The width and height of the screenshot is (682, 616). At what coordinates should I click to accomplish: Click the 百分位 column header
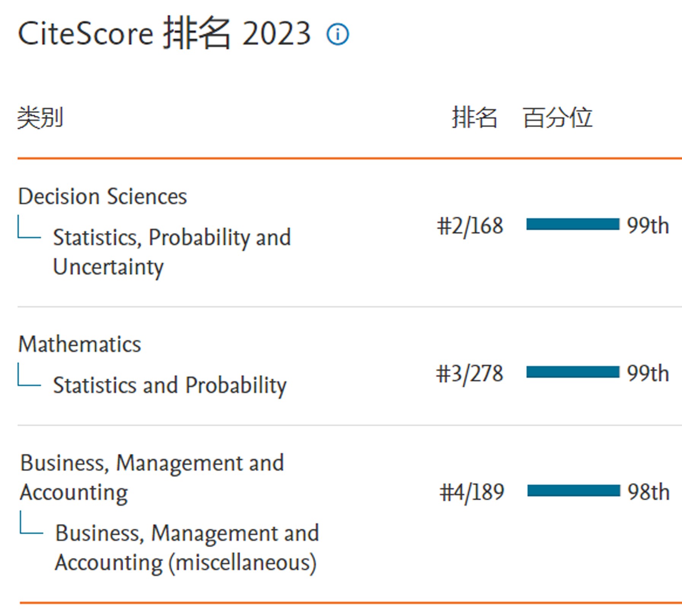coord(557,118)
